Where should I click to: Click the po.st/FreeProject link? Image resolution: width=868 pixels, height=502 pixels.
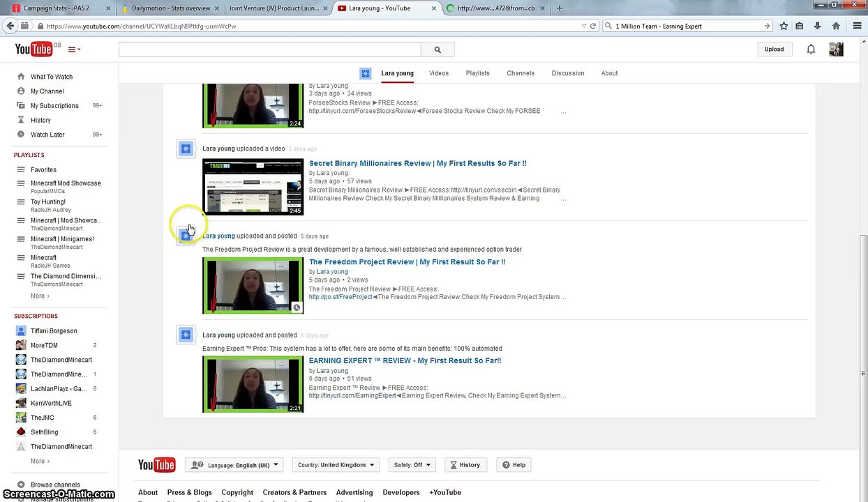(341, 297)
